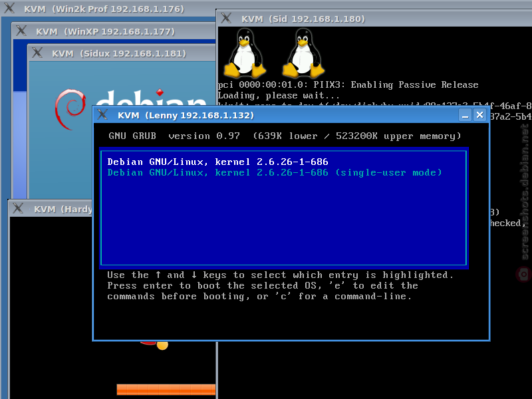This screenshot has width=532, height=399.
Task: Click 'Press enter to boot the selected OS' line
Action: coord(263,286)
